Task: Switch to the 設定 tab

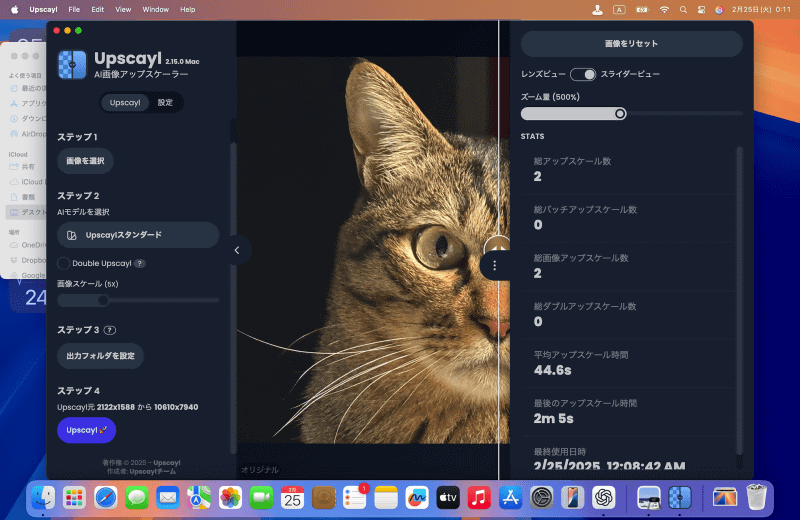Action: (x=165, y=103)
